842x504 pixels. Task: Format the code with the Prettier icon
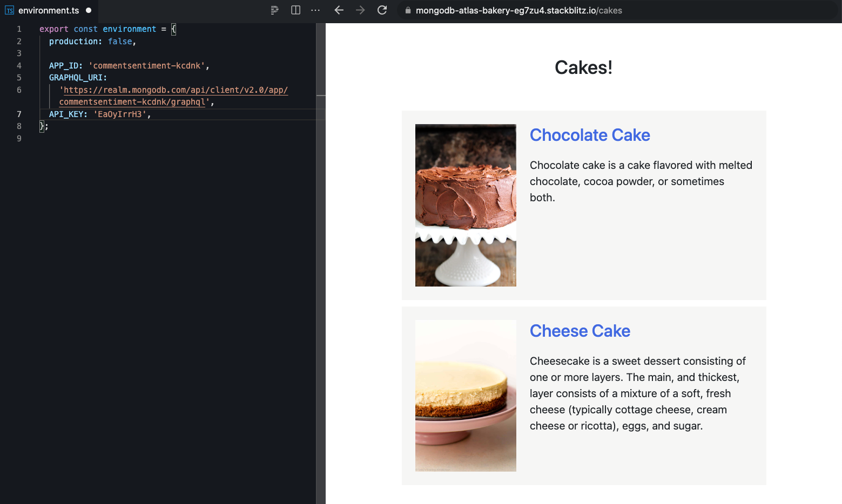(274, 10)
